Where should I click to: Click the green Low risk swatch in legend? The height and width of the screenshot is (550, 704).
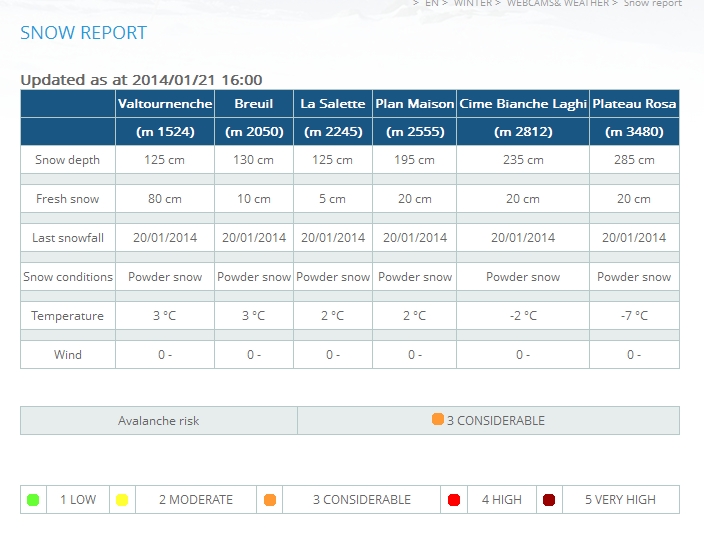coord(33,500)
